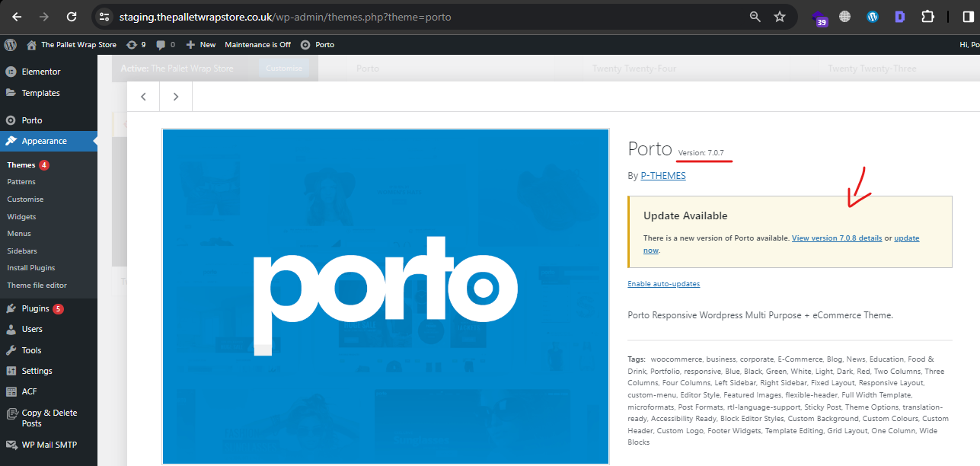
Task: Open the blue WordPress extension icon
Action: click(x=873, y=16)
